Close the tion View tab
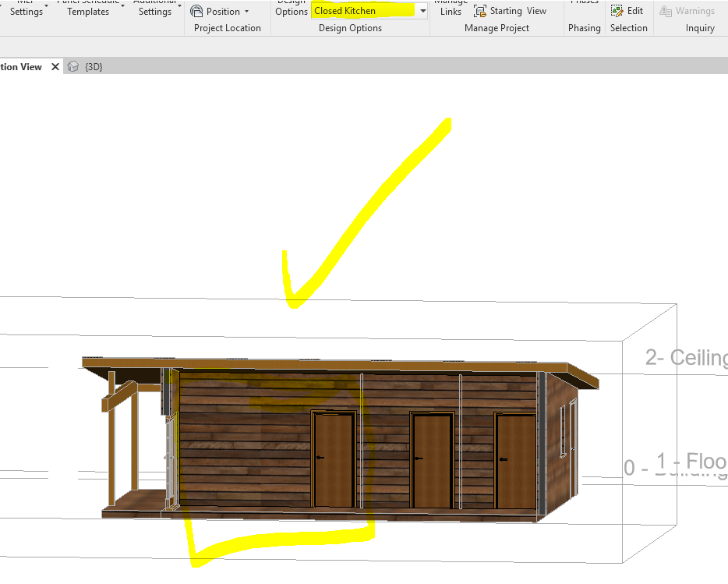 click(55, 67)
